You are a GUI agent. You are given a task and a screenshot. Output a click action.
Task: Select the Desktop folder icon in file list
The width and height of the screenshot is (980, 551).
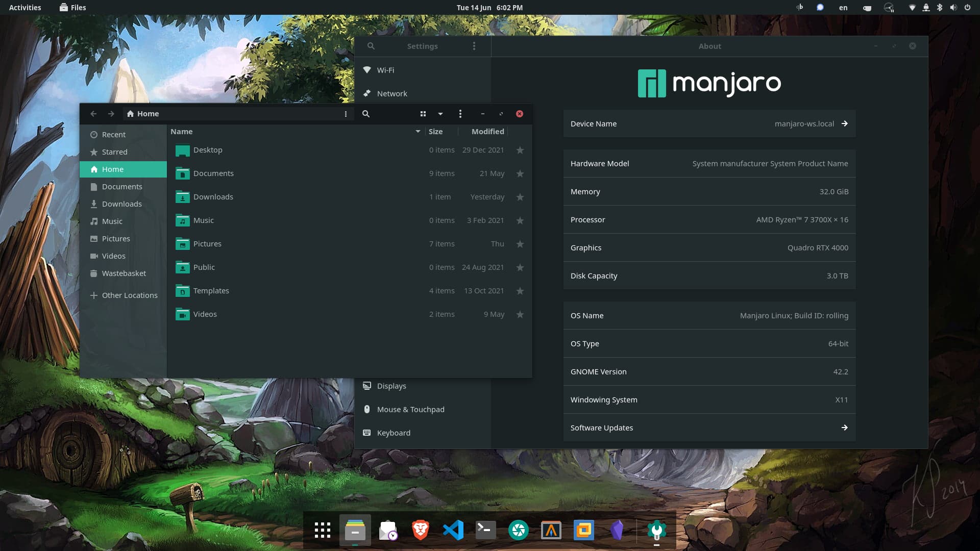[182, 151]
